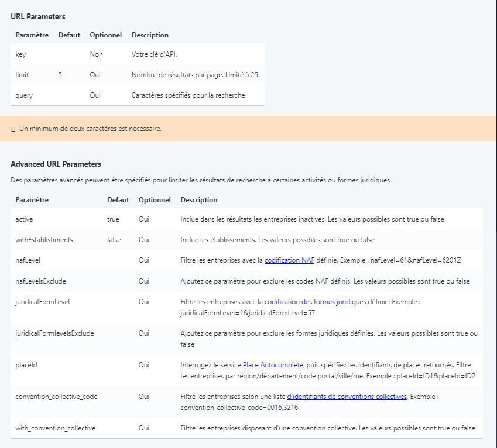
Task: Select the key parameter name
Action: pyautogui.click(x=20, y=54)
